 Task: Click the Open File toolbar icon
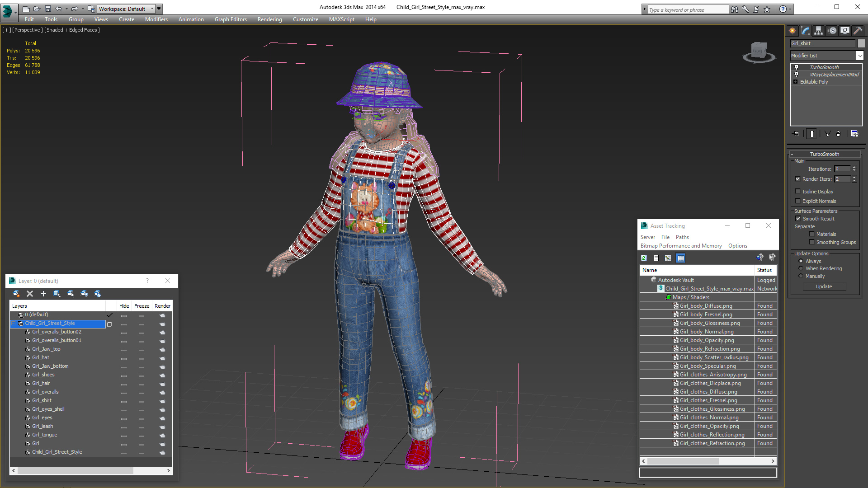pyautogui.click(x=37, y=9)
